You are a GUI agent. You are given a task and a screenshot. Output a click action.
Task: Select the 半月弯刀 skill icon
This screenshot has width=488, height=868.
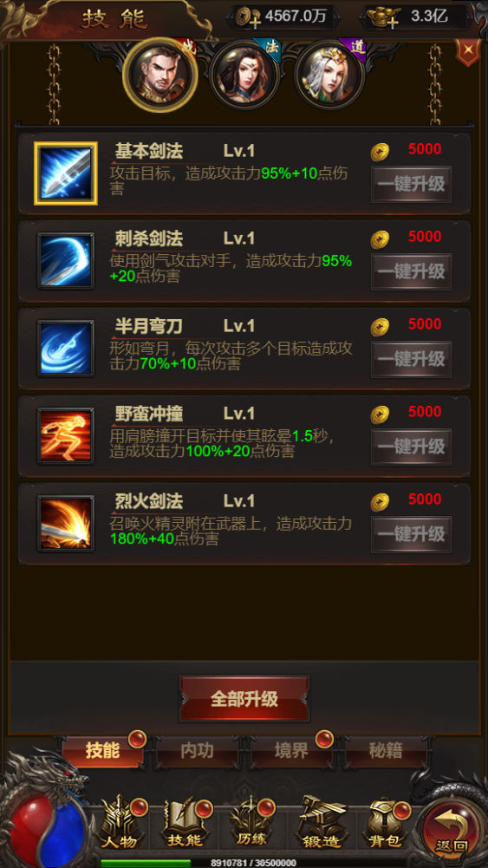click(66, 349)
